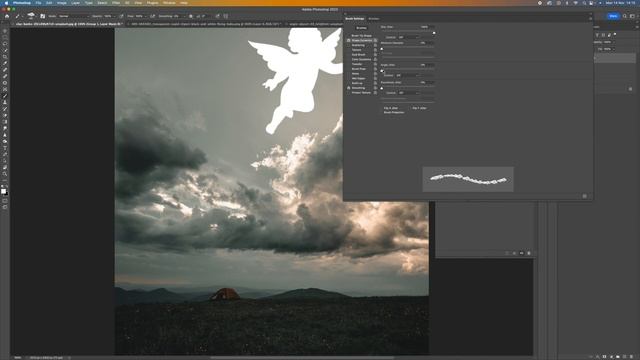Open the Opacity dropdown in options bar
This screenshot has width=640, height=360.
[x=114, y=16]
